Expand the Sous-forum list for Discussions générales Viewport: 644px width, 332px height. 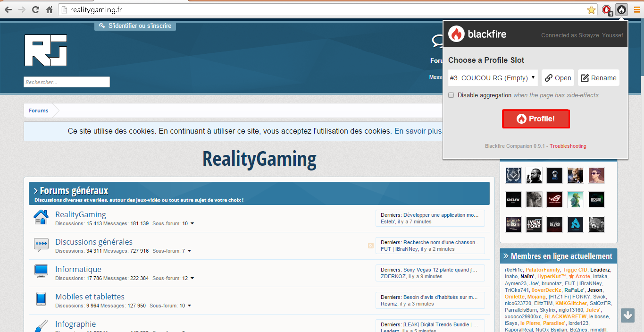pos(189,251)
